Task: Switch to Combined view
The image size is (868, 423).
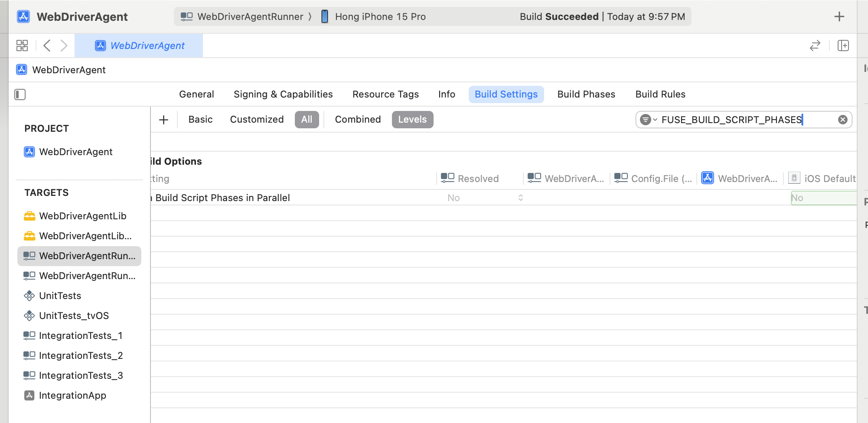Action: click(358, 120)
